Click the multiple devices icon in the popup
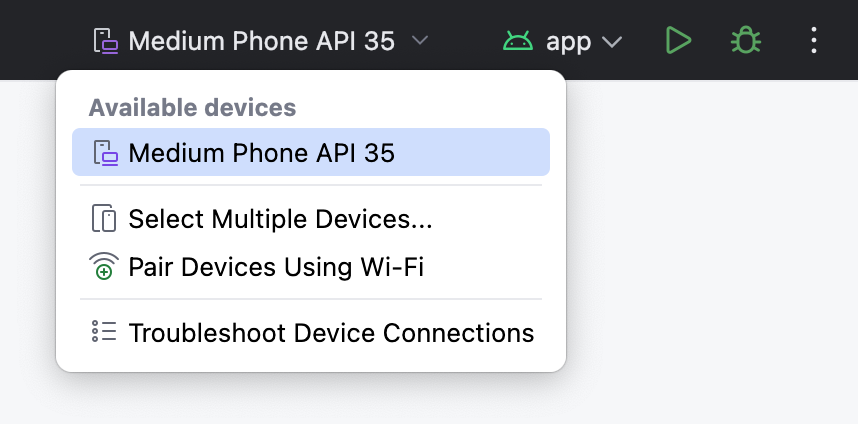This screenshot has width=858, height=424. tap(104, 218)
